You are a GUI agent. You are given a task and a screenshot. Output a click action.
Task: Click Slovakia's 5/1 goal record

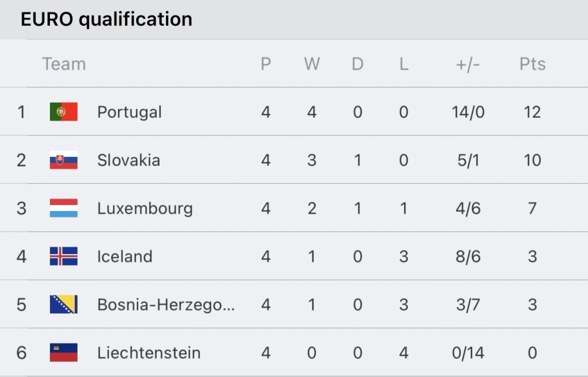coord(468,160)
